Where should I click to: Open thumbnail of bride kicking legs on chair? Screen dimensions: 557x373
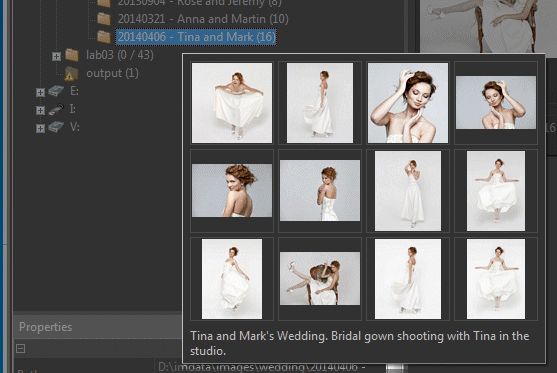point(320,279)
